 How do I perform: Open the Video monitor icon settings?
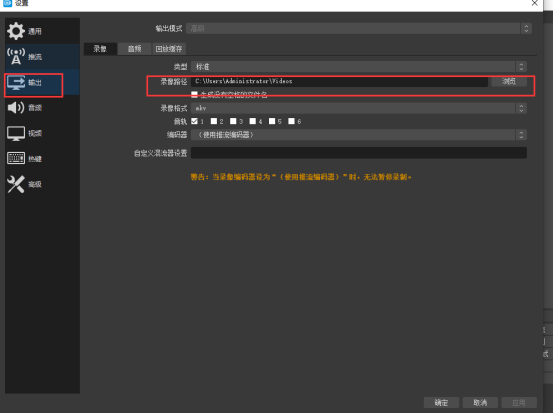click(16, 134)
